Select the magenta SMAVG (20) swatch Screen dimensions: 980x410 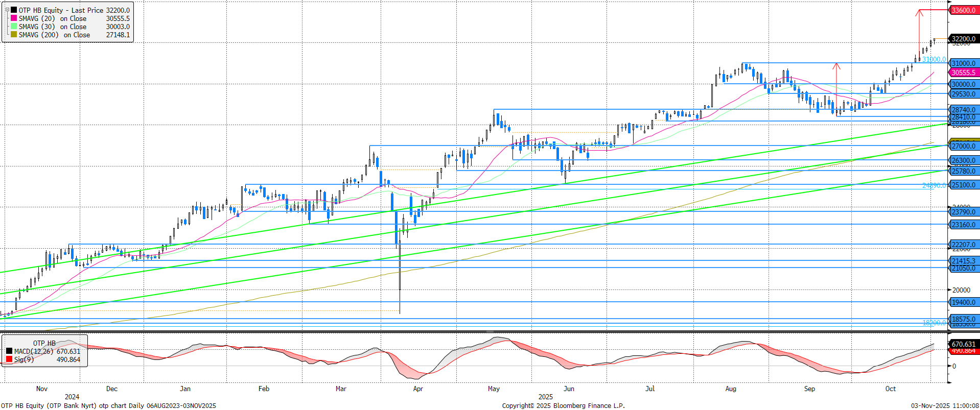pos(14,18)
